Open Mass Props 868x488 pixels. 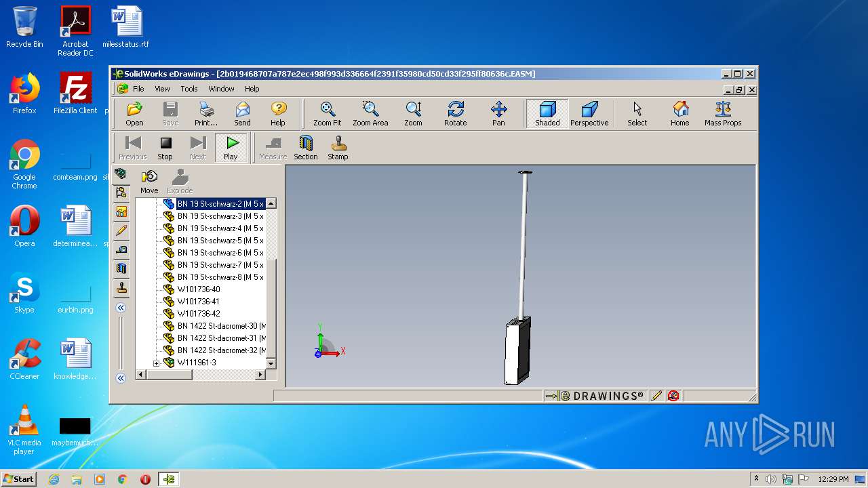pyautogui.click(x=723, y=113)
